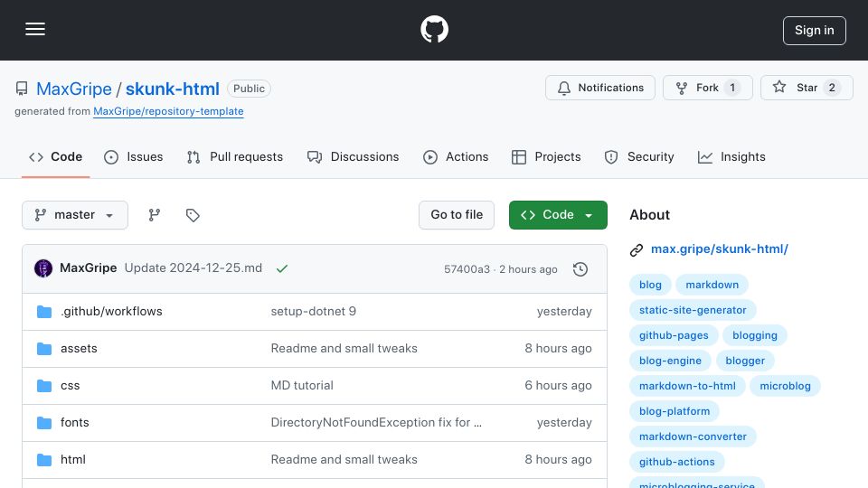The height and width of the screenshot is (488, 868).
Task: Open the hamburger navigation menu
Action: pos(35,29)
